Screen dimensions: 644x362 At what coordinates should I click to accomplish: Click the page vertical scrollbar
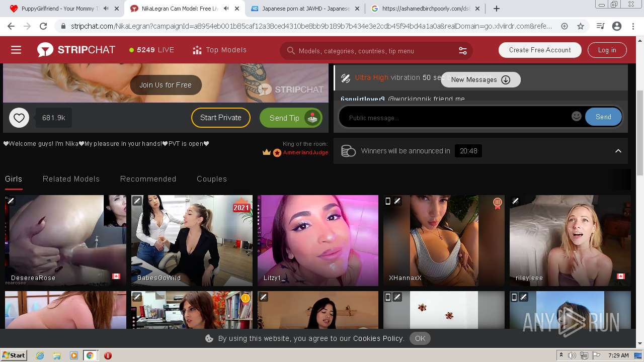click(639, 133)
